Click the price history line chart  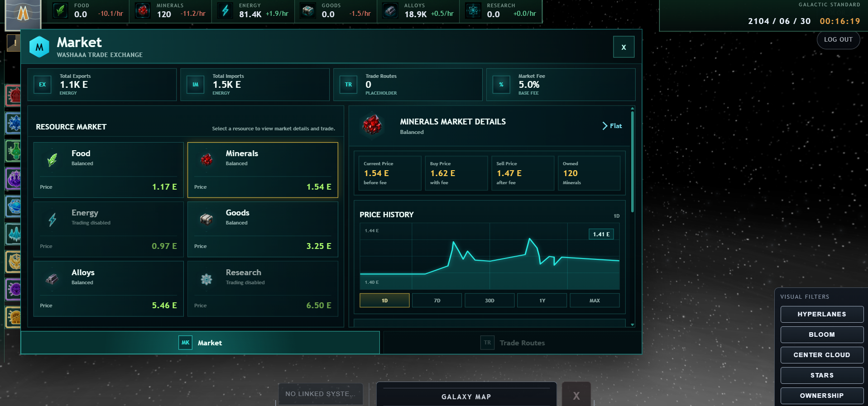(489, 256)
